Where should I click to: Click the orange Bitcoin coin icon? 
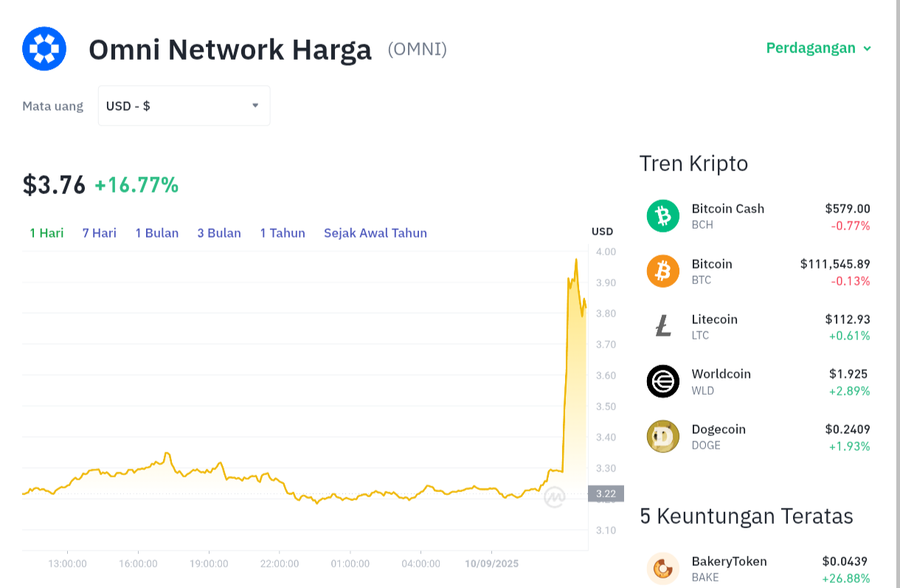point(662,271)
